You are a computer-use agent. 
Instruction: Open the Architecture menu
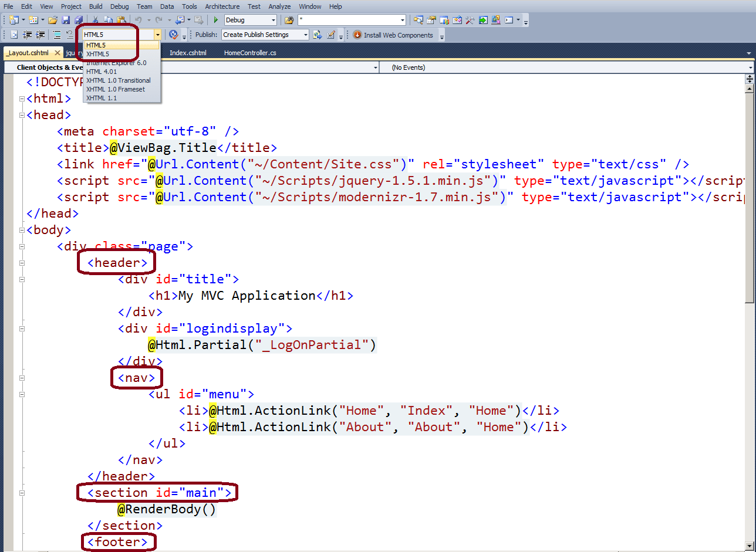tap(222, 6)
